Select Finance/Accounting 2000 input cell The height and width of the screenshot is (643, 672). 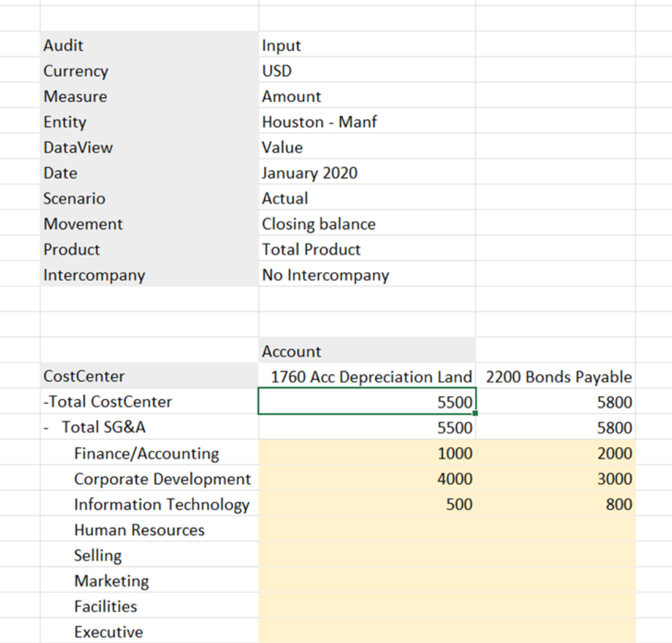coord(555,452)
